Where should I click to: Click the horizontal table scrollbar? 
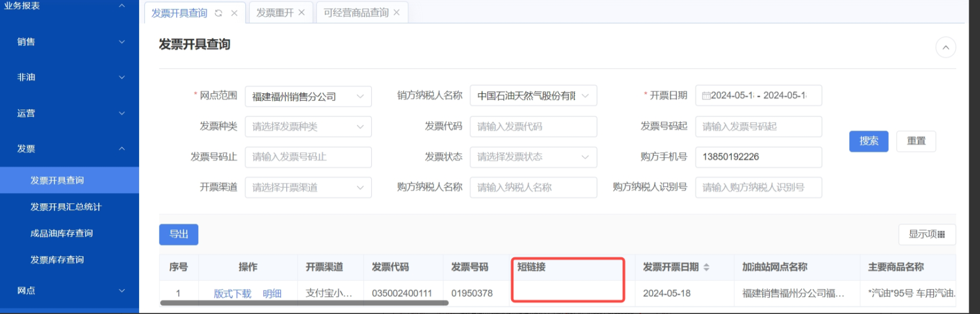(x=304, y=303)
